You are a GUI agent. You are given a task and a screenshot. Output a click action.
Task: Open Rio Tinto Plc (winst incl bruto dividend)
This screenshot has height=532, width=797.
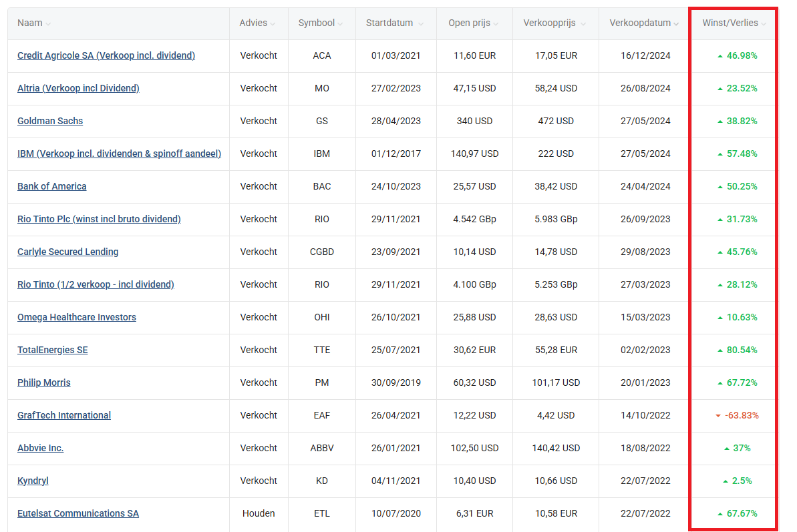tap(99, 219)
